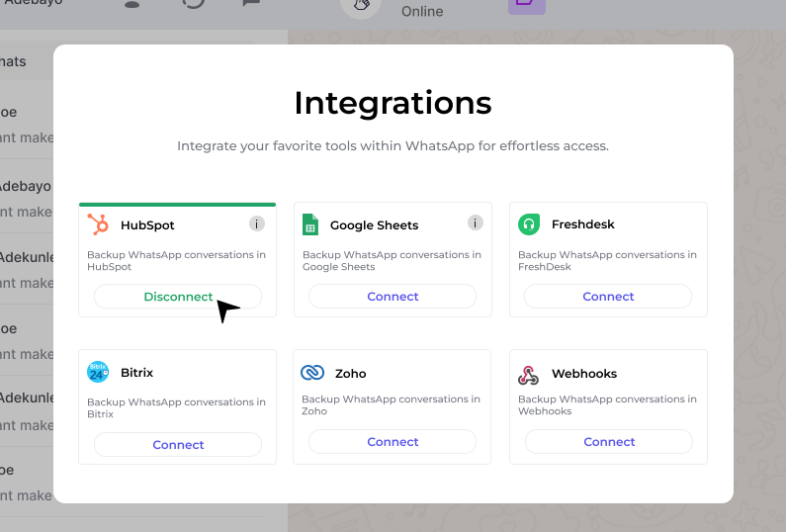Select the HubSpot card title

147,225
